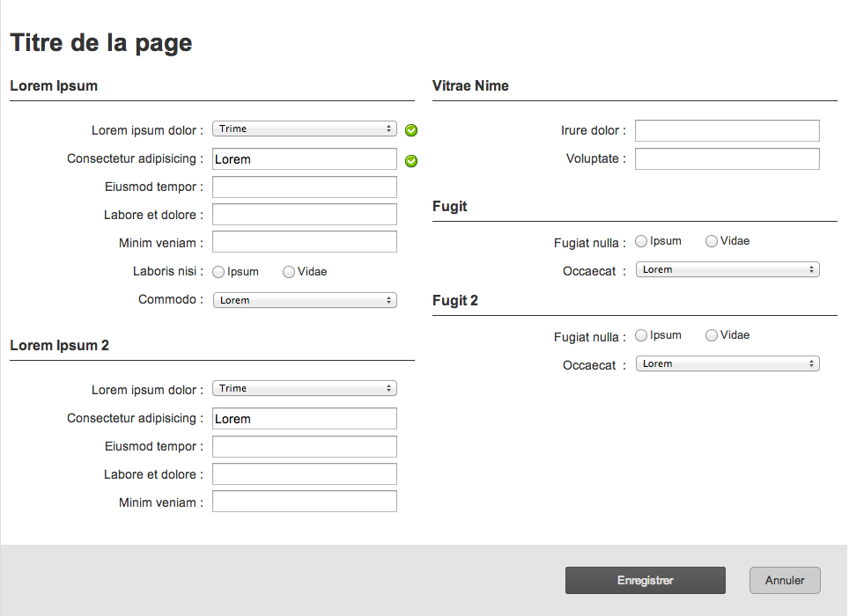849x616 pixels.
Task: Choose Vidae for Fugiat nulla under Fugit
Action: (711, 240)
